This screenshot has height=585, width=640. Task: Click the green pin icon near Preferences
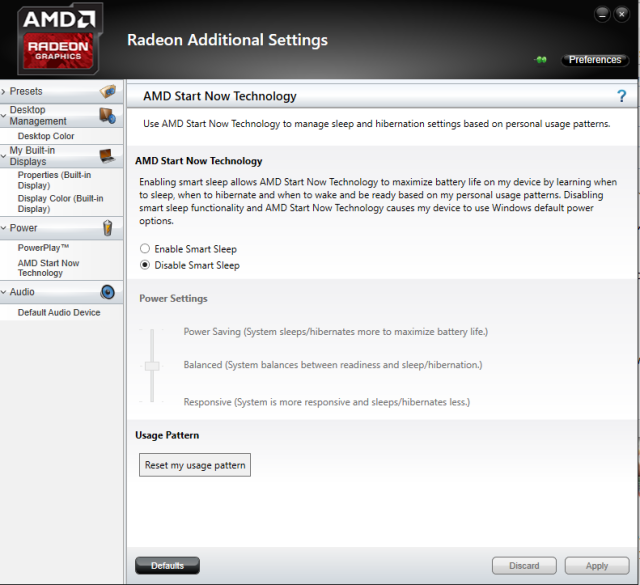[x=540, y=60]
